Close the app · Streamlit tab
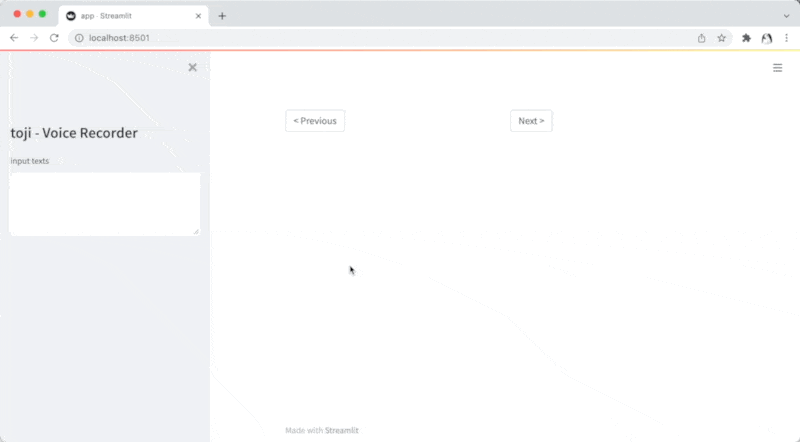The height and width of the screenshot is (442, 800). tap(198, 16)
